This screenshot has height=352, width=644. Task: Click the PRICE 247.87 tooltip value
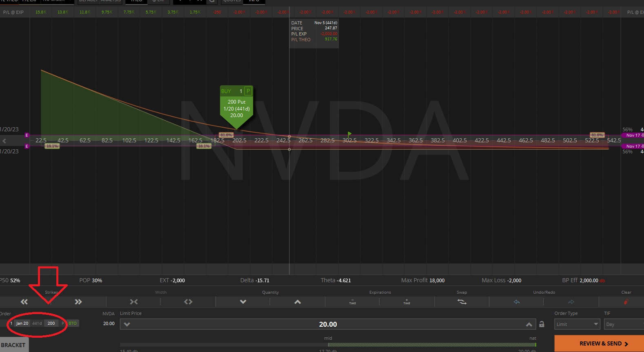(x=331, y=28)
